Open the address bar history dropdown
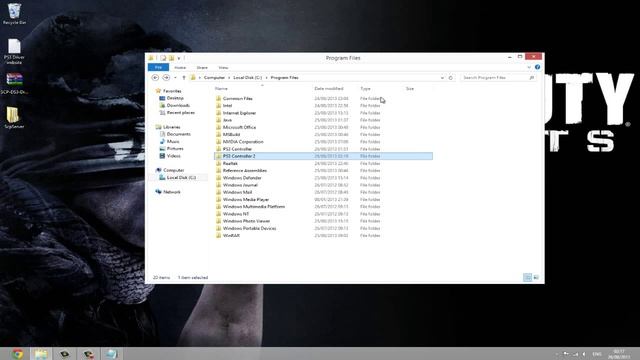Viewport: 640px width, 360px height. [442, 78]
